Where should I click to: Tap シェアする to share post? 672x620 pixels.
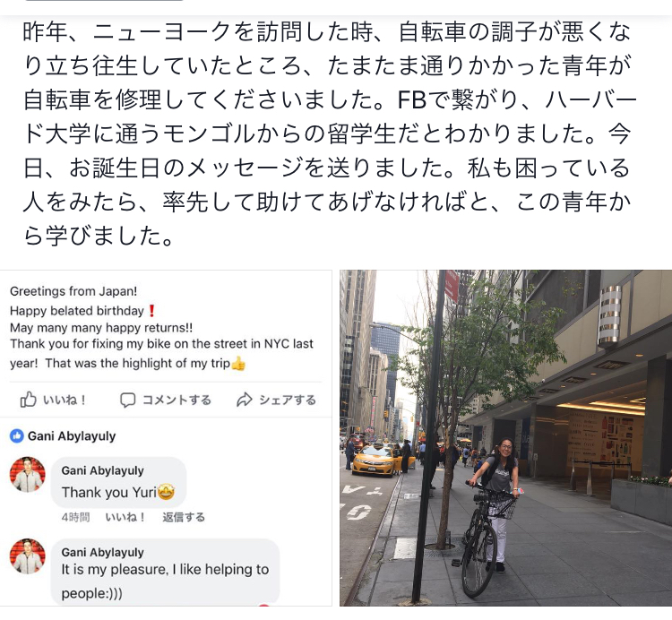coord(287,400)
